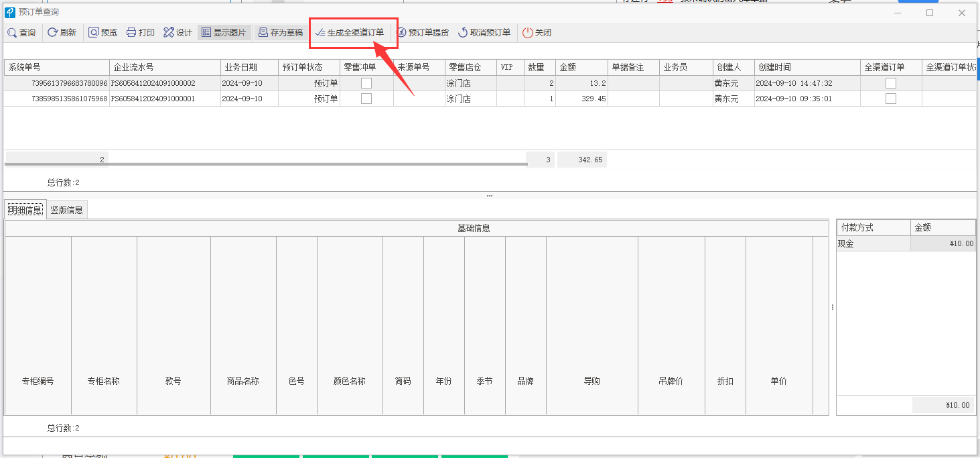The height and width of the screenshot is (458, 980).
Task: Sort by the 创建时间 column header
Action: [x=807, y=67]
